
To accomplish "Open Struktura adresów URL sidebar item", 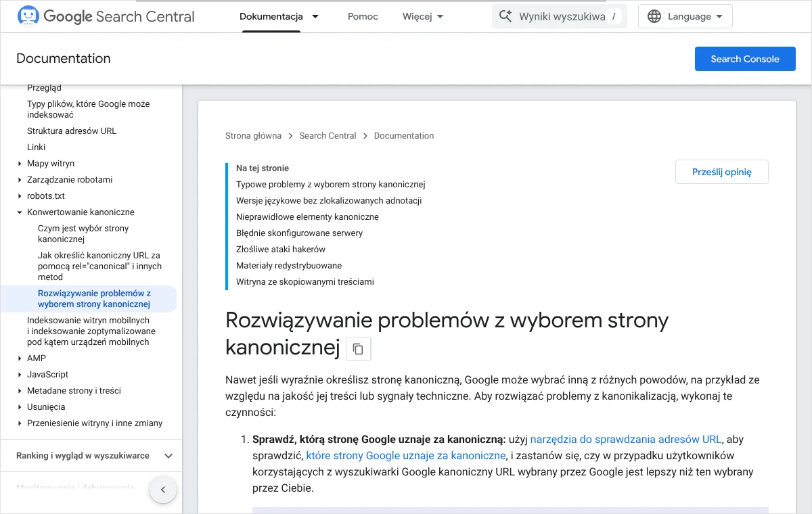I will (x=72, y=131).
